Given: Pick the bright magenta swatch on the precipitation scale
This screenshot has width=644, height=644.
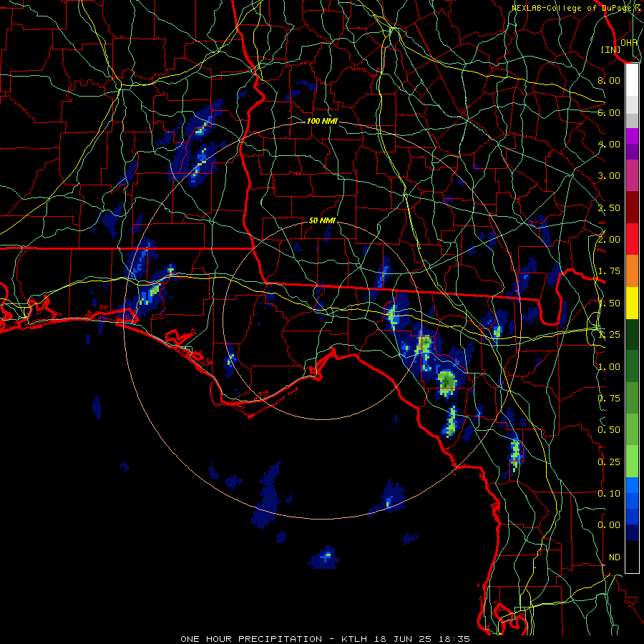Looking at the screenshot, I should pos(632,136).
